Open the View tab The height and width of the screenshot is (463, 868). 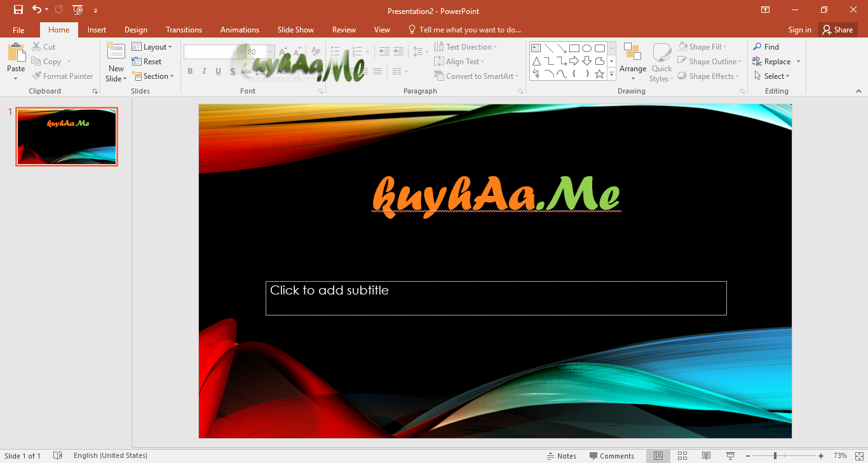[x=382, y=30]
